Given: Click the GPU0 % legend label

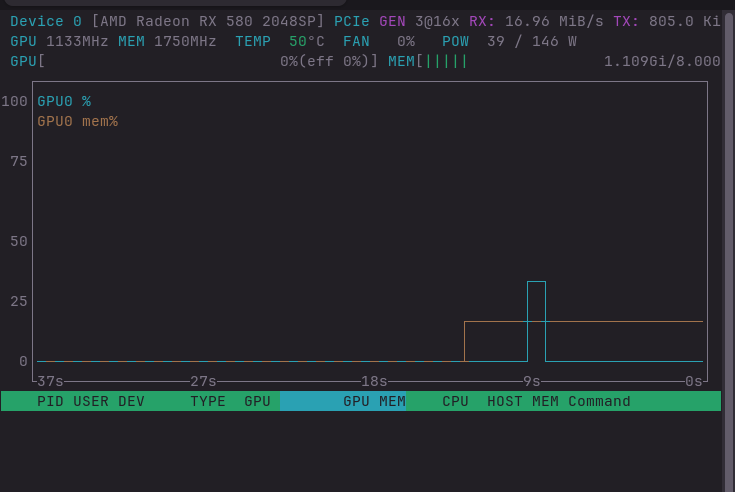Looking at the screenshot, I should [x=64, y=101].
